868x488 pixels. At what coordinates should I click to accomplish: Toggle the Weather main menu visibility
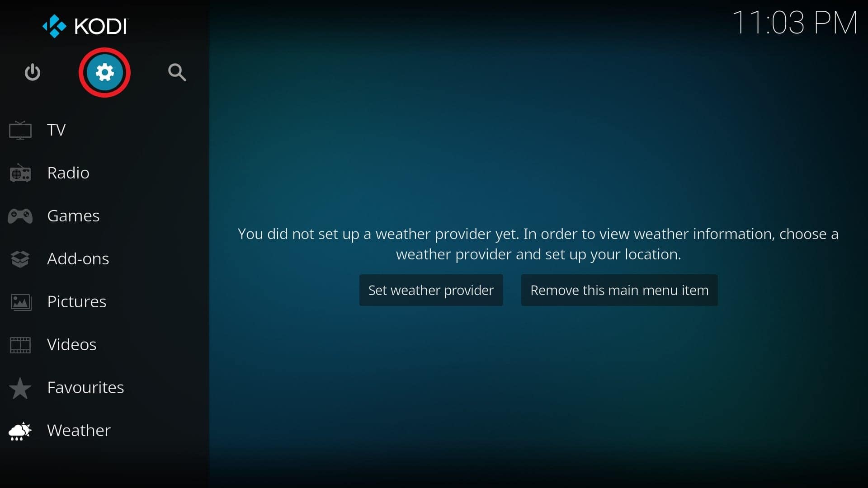coord(619,290)
